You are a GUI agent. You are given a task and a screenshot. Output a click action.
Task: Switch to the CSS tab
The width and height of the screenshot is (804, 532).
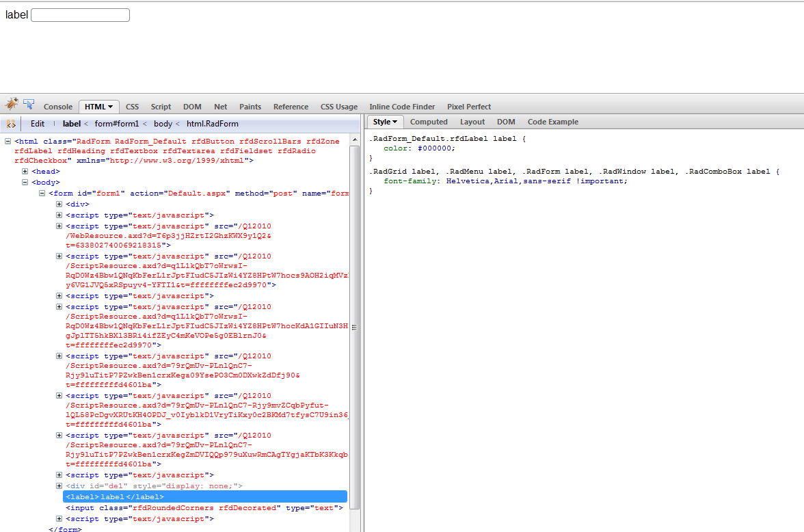[133, 107]
